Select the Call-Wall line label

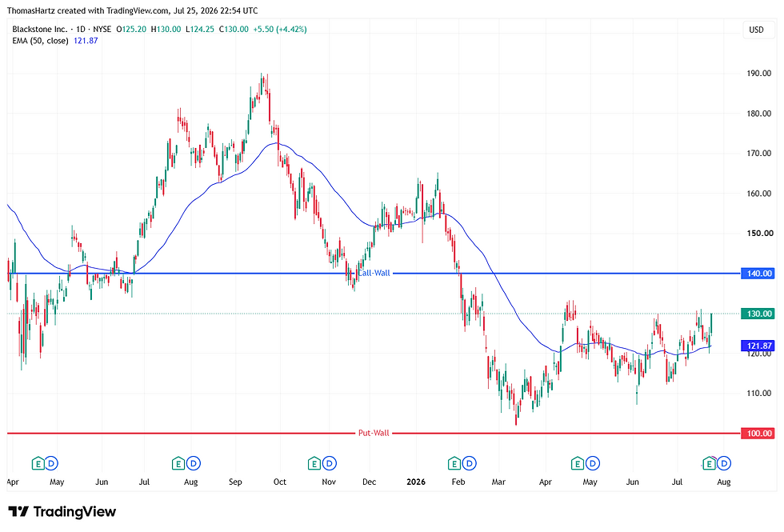pos(374,273)
